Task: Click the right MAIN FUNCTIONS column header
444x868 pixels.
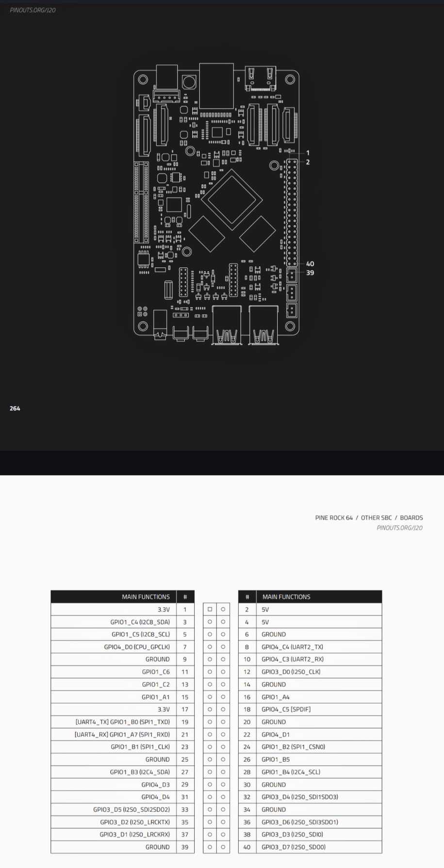Action: click(286, 597)
